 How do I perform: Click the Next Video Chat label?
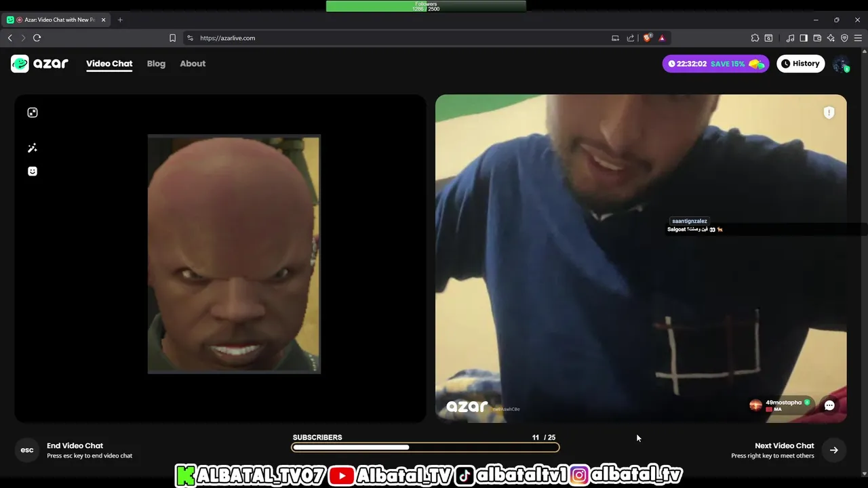(784, 445)
